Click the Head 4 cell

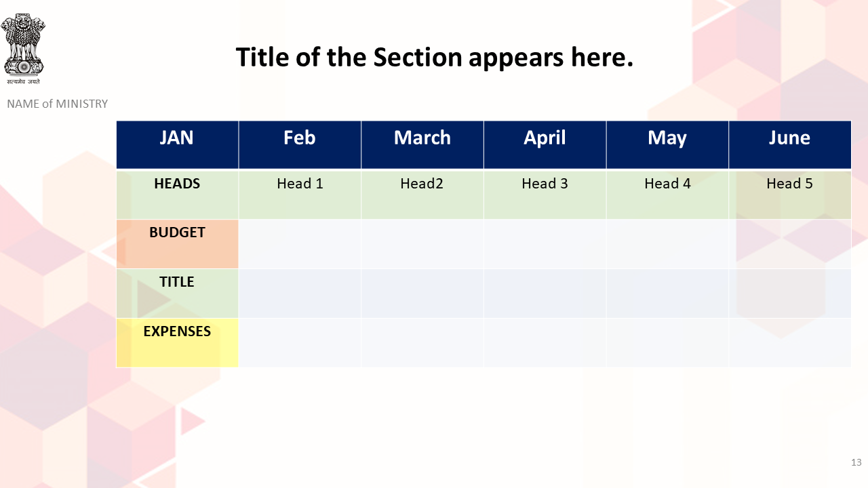click(x=668, y=195)
